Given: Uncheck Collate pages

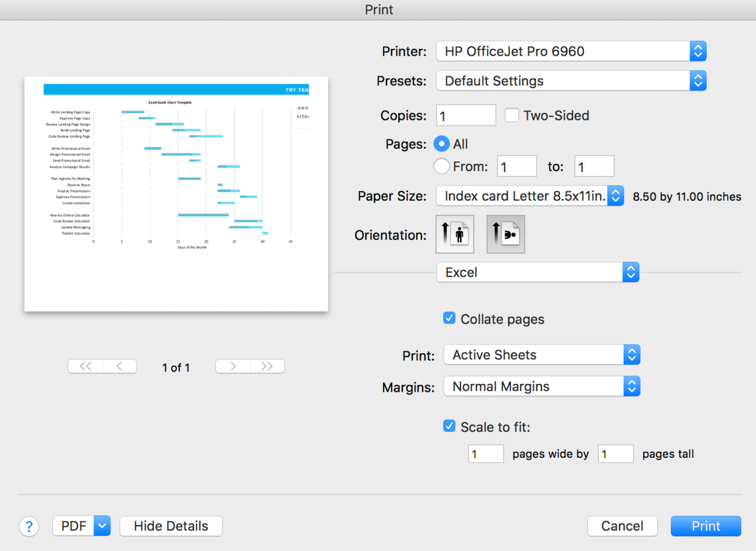Looking at the screenshot, I should (x=449, y=318).
